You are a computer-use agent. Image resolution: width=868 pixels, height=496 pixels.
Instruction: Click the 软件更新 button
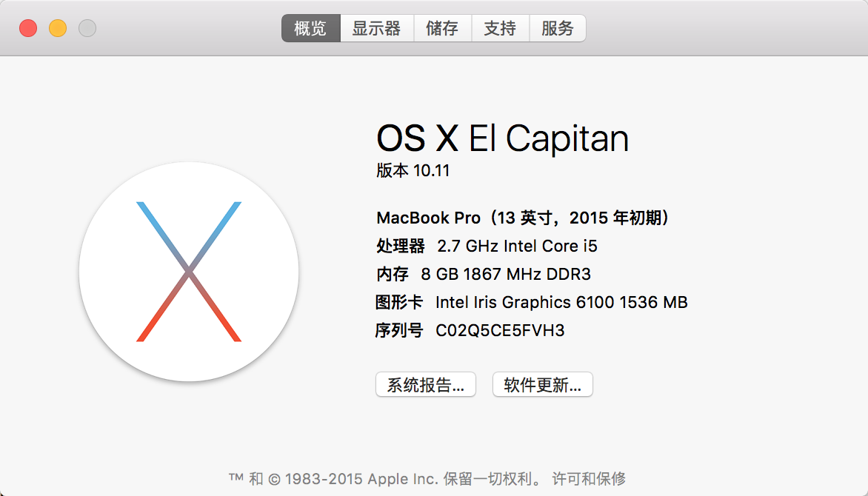point(543,385)
